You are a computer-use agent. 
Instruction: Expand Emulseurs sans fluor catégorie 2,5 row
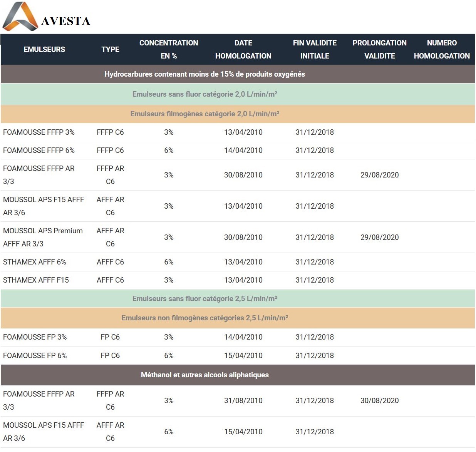click(x=204, y=299)
